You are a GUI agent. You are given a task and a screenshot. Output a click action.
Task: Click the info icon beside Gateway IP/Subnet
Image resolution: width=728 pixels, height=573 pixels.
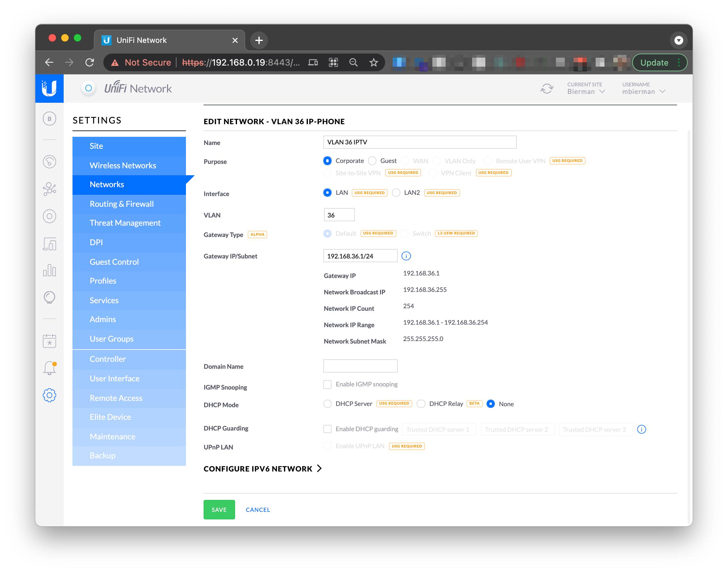tap(406, 256)
